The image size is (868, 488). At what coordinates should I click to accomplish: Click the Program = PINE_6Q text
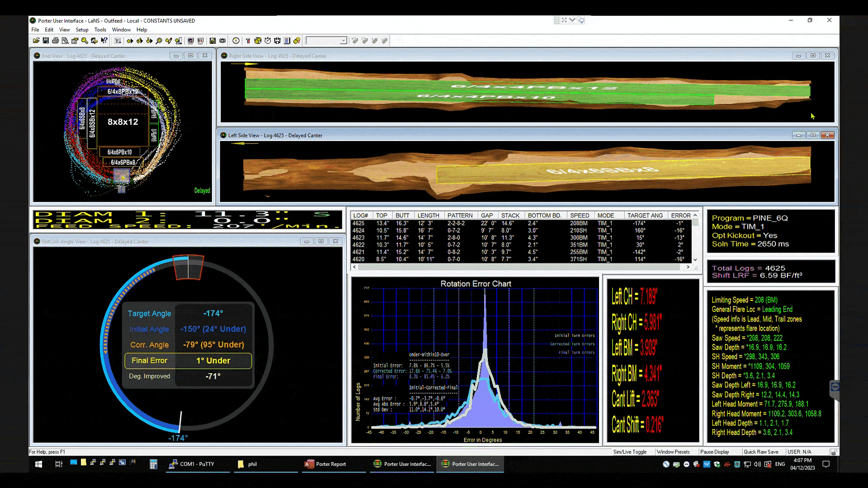[750, 218]
